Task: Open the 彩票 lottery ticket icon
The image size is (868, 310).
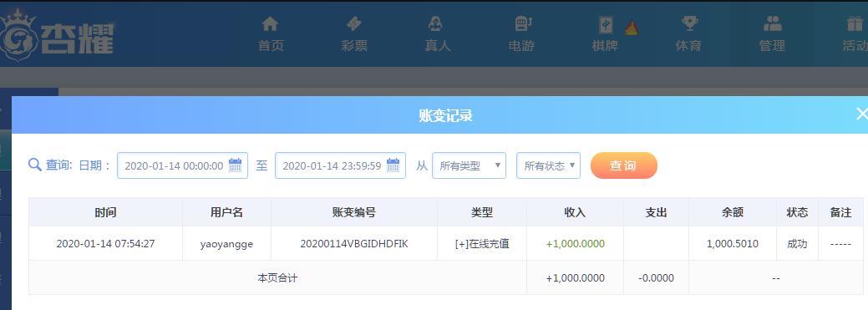Action: 353,23
